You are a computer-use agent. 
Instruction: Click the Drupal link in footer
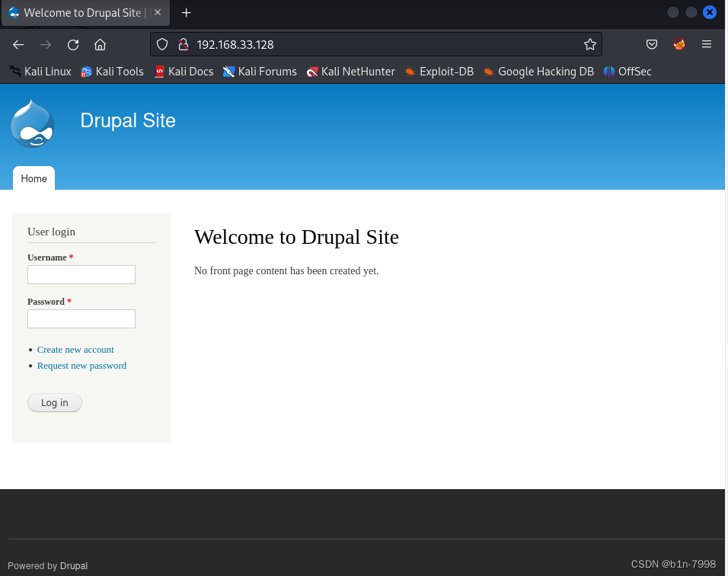(x=74, y=566)
